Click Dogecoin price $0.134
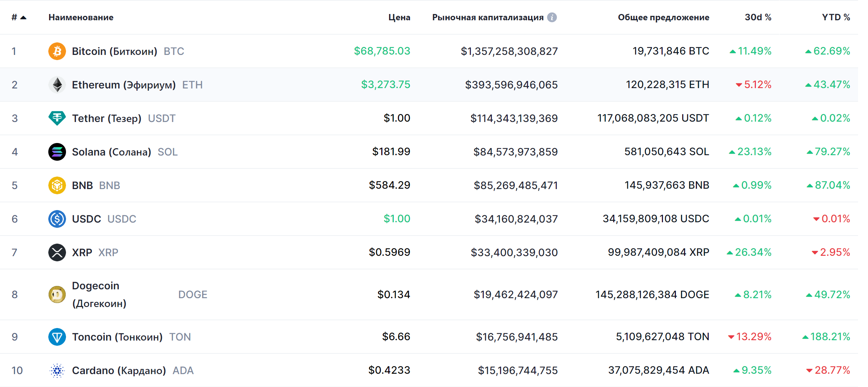868x387 pixels. (394, 294)
